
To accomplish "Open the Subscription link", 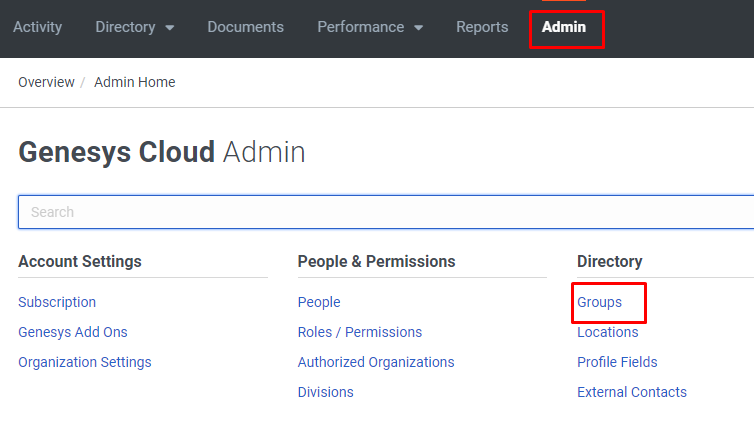I will tap(57, 302).
